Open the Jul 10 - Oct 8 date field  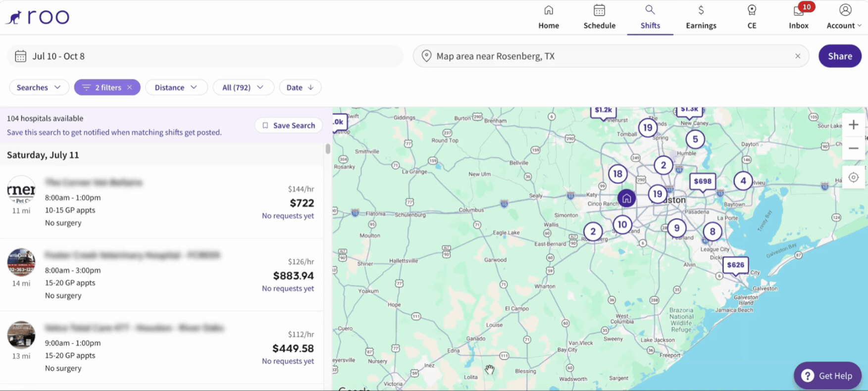[205, 56]
